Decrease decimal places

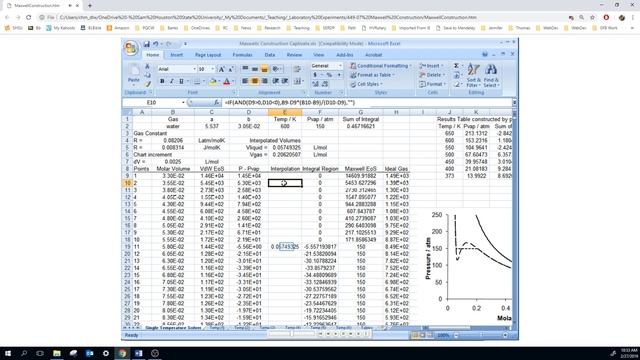tap(325, 84)
